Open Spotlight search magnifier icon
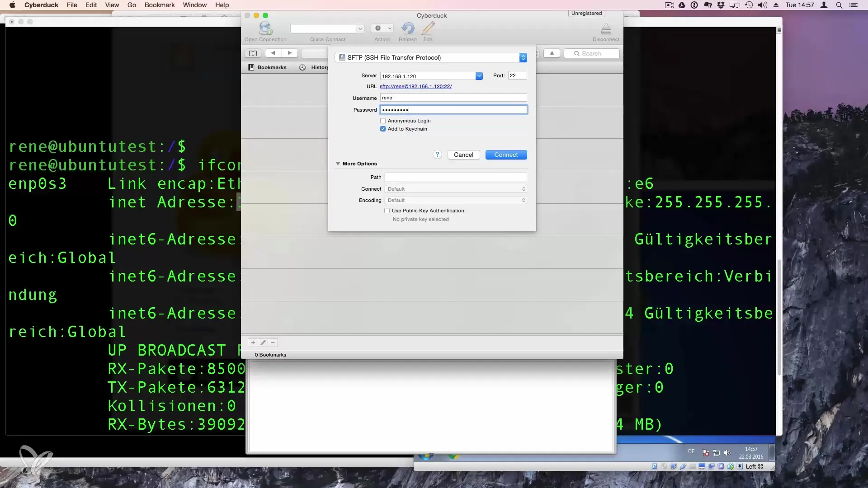The height and width of the screenshot is (488, 868). [x=839, y=5]
